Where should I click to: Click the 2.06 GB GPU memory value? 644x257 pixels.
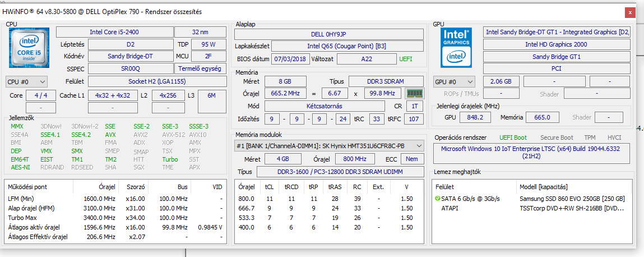(x=502, y=81)
